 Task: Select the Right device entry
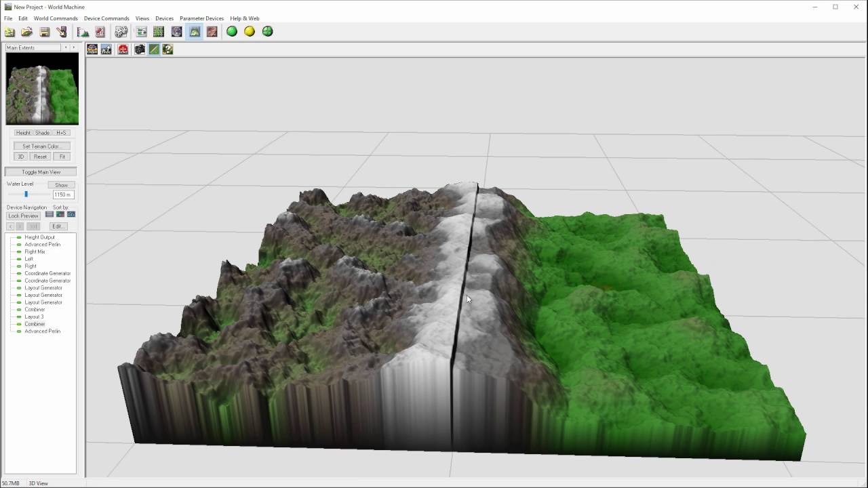coord(31,266)
